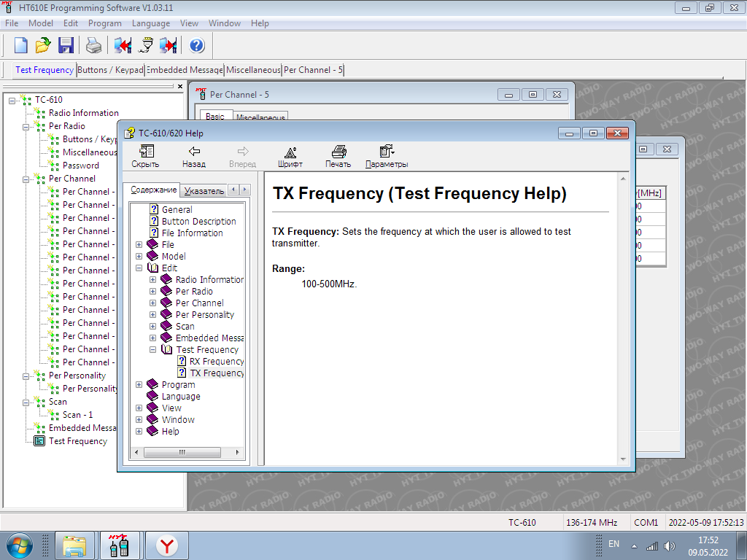Show hidden tray icons arrow
The image size is (747, 560).
634,546
